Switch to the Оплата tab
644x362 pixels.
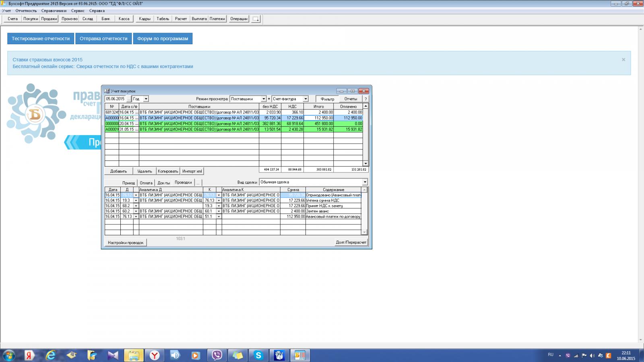(146, 183)
